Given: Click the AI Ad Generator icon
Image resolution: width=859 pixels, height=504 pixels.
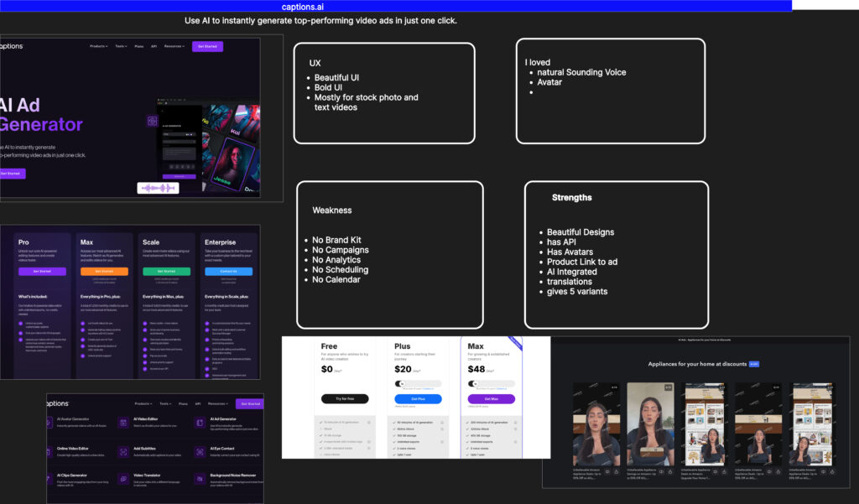Looking at the screenshot, I should [x=198, y=422].
